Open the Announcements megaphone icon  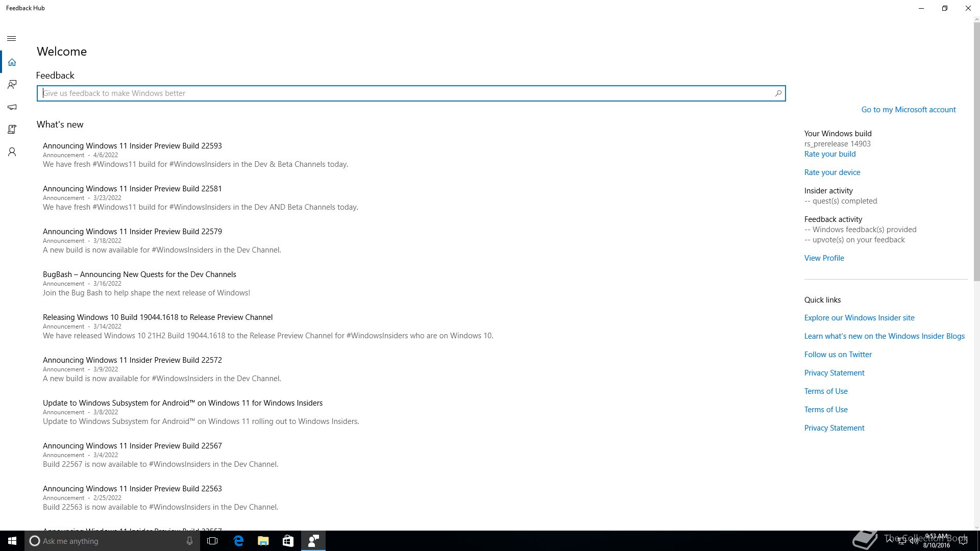[12, 107]
